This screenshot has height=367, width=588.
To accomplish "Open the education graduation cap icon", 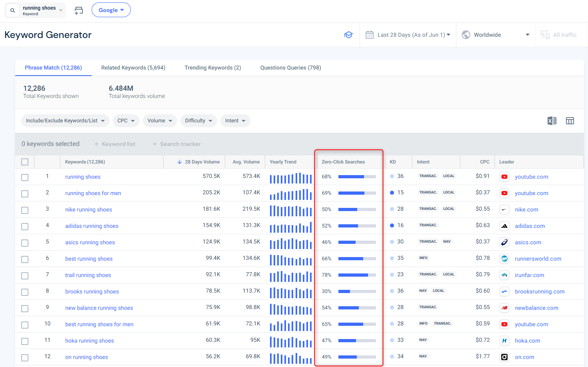I will [348, 35].
